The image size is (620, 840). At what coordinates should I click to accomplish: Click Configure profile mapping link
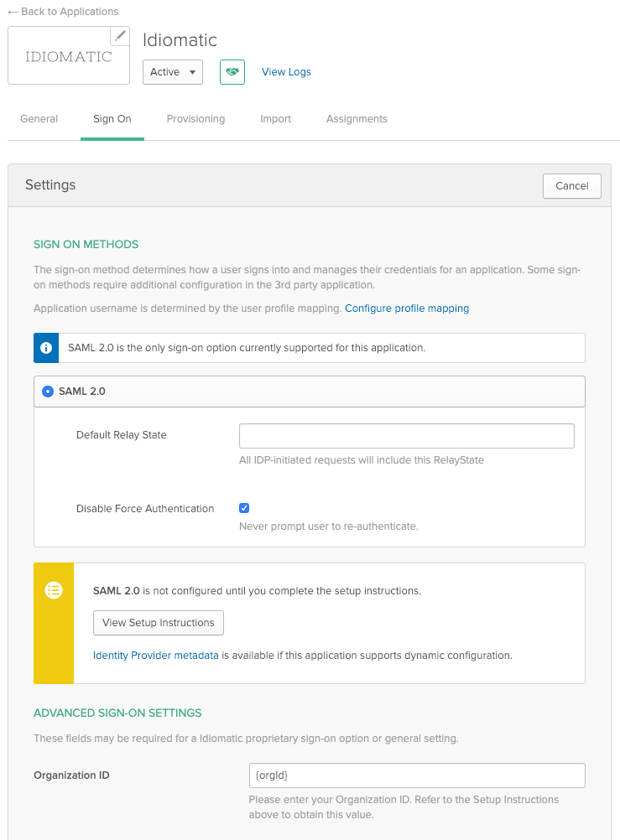pos(407,309)
